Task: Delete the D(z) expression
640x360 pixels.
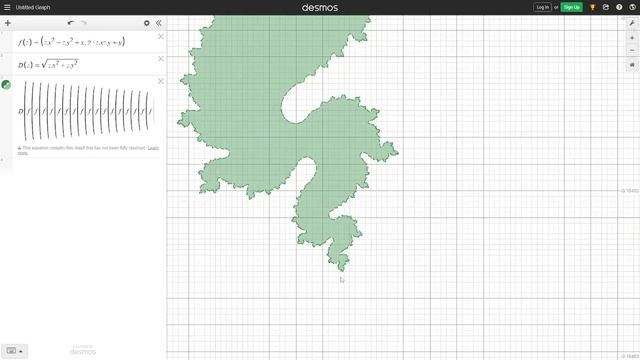Action: 161,59
